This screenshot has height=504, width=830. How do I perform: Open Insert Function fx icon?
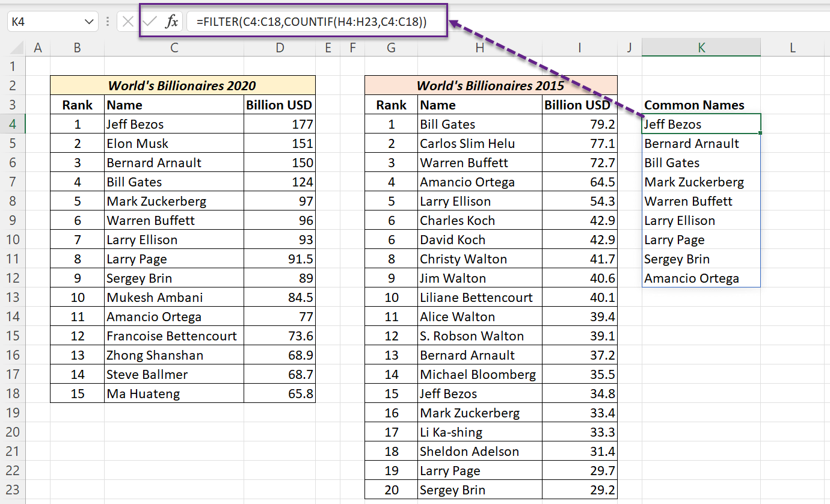(x=172, y=22)
